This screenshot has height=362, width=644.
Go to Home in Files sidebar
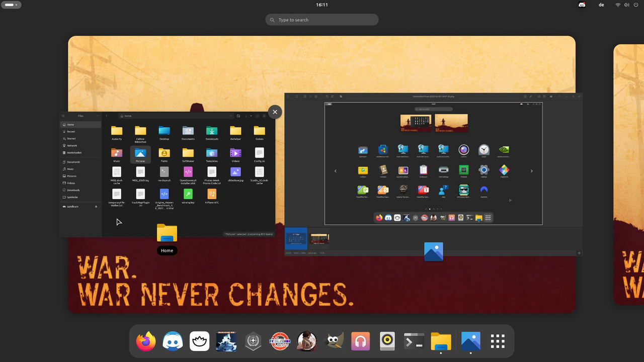(80, 124)
